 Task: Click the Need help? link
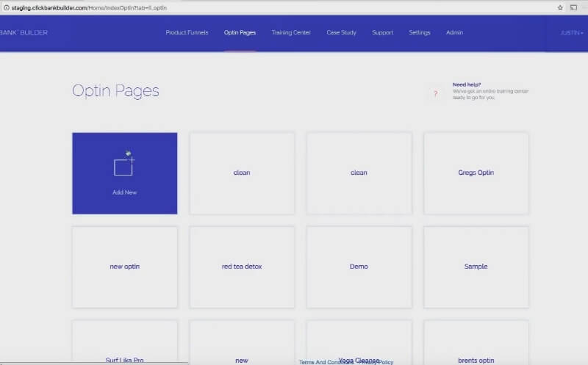pyautogui.click(x=467, y=84)
